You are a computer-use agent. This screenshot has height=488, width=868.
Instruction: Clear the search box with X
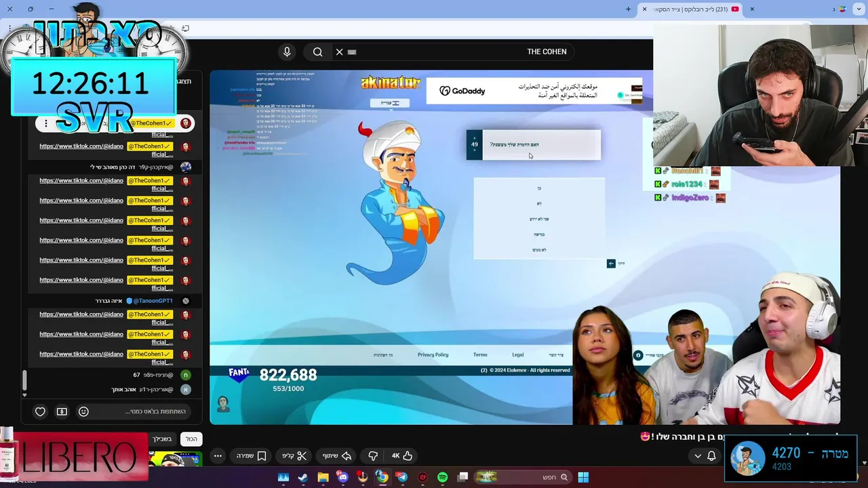point(340,52)
